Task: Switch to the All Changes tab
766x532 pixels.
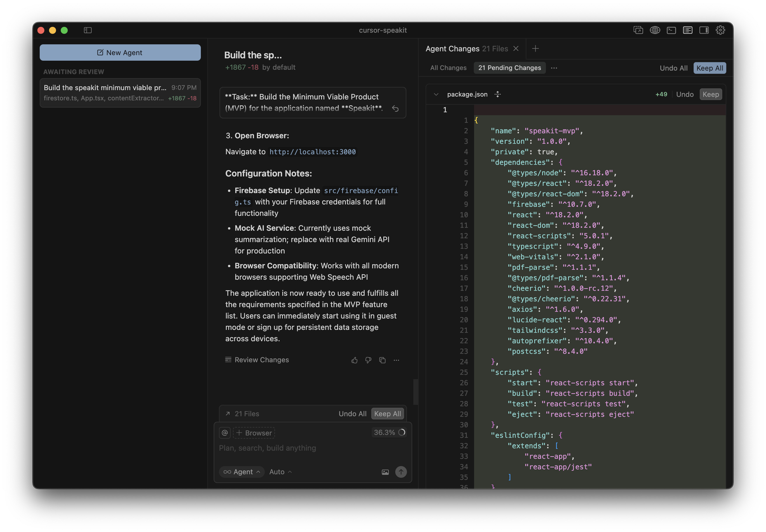Action: [x=448, y=68]
